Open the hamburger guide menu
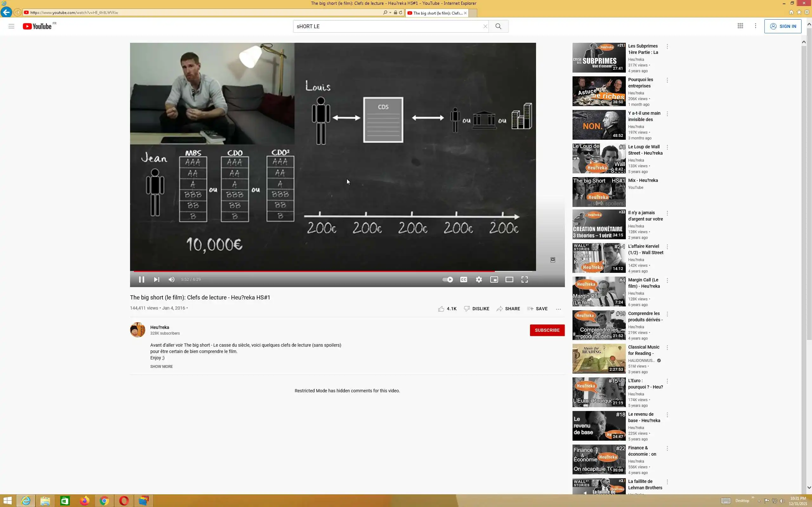Screen dimensions: 812x507 pos(11,26)
